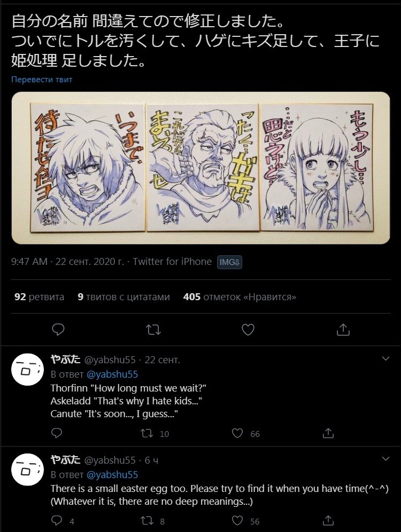This screenshot has width=401, height=532.
Task: Open the three-panel artwork image
Action: (x=200, y=168)
